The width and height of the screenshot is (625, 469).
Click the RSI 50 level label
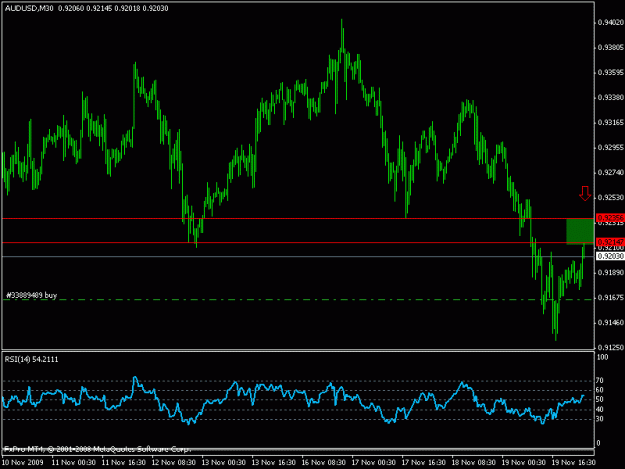600,400
